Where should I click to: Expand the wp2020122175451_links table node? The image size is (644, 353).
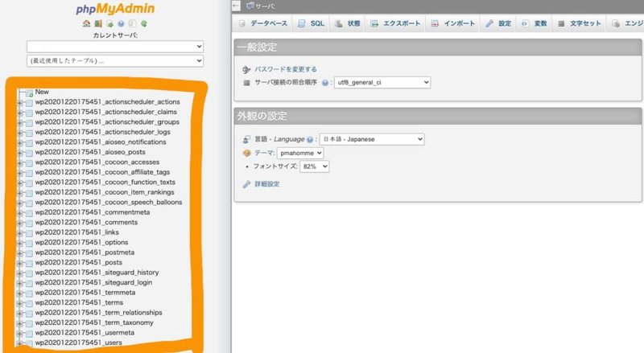pos(19,233)
